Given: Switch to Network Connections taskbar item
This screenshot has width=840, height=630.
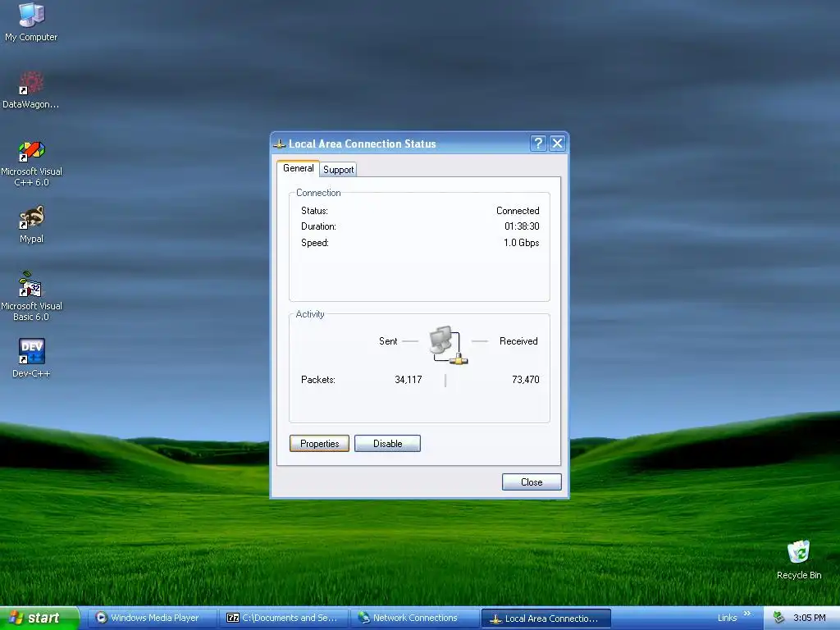Looking at the screenshot, I should click(x=414, y=618).
